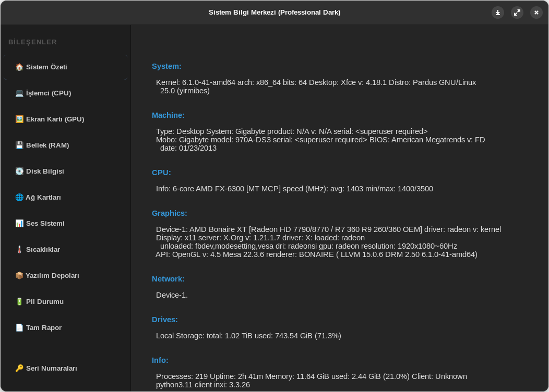Screen dimensions: 549x392
Task: Switch to the Bellek (RAM) tab
Action: tap(47, 145)
